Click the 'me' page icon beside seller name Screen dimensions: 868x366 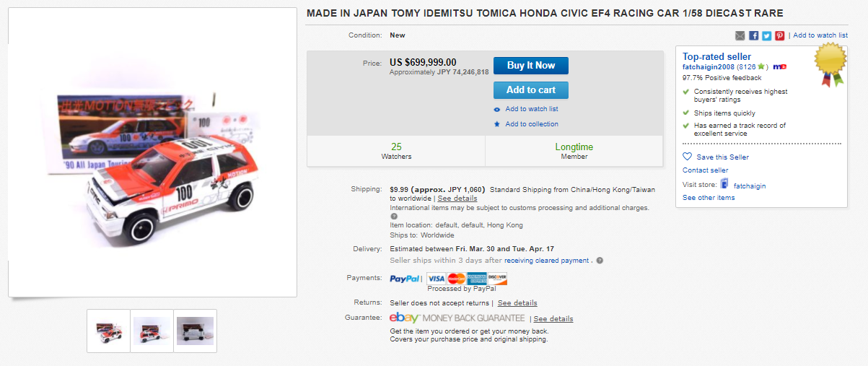(779, 66)
